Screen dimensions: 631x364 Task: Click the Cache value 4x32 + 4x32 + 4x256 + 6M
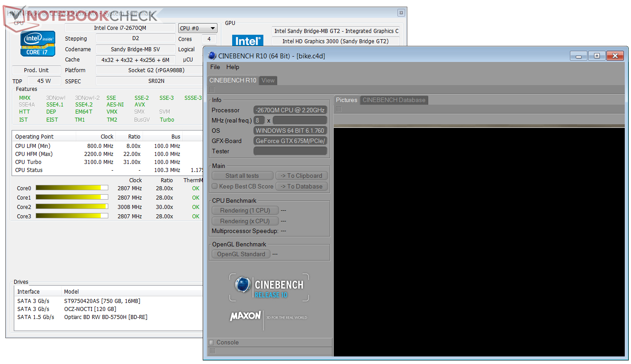pos(135,60)
